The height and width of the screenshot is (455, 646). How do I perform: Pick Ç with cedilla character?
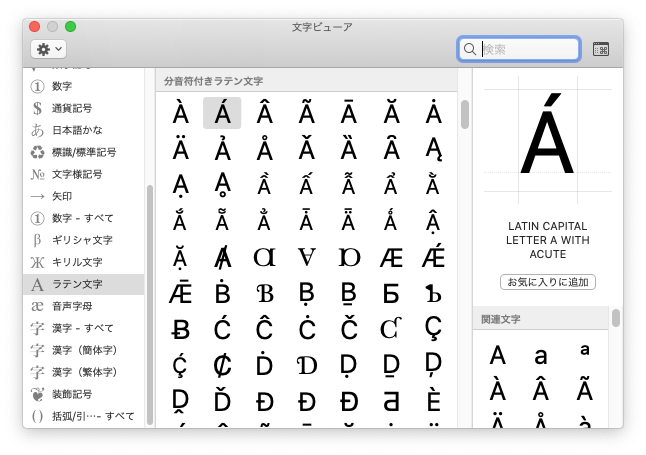[433, 328]
